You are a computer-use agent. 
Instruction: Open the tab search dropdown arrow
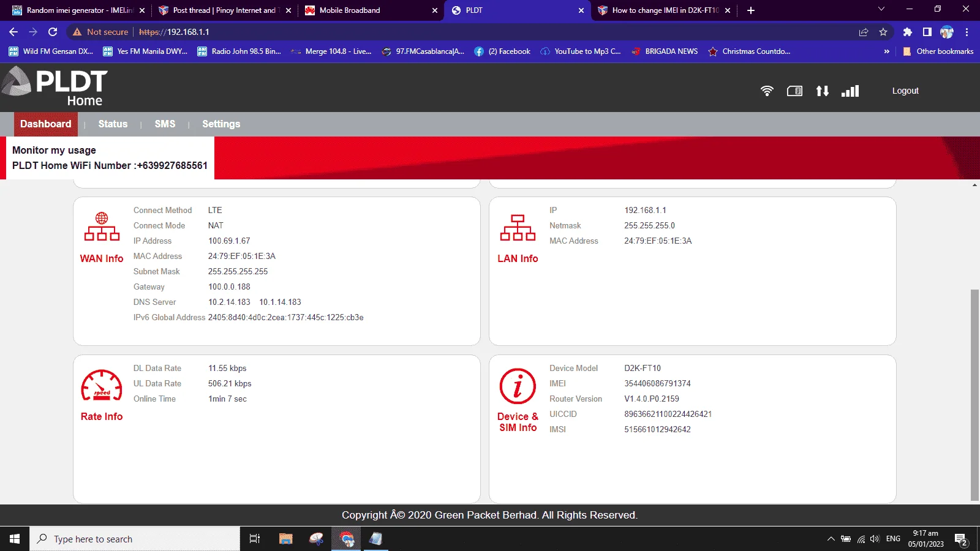[x=881, y=9]
